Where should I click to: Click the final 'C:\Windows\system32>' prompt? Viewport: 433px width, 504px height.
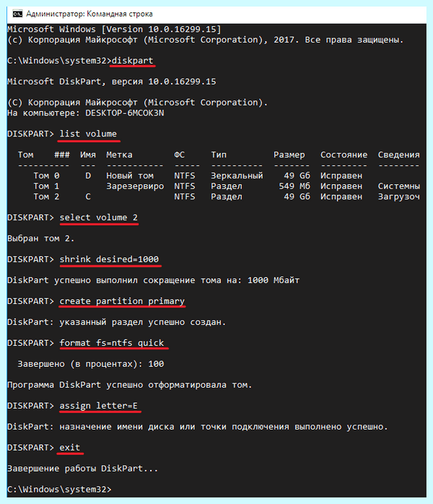point(59,490)
